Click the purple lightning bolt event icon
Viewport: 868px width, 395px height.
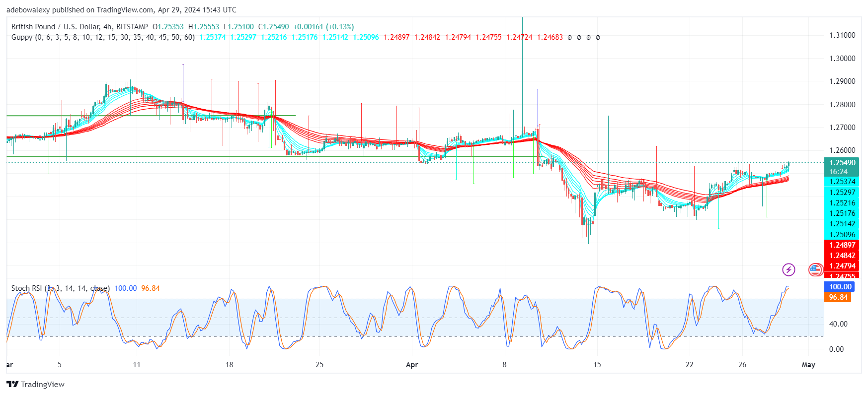[789, 269]
